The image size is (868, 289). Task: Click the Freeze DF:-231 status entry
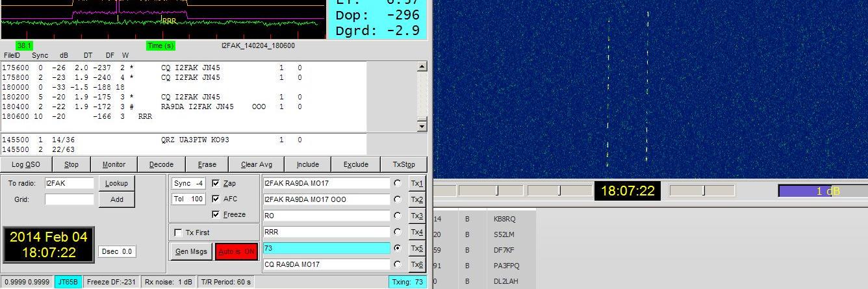coord(110,282)
